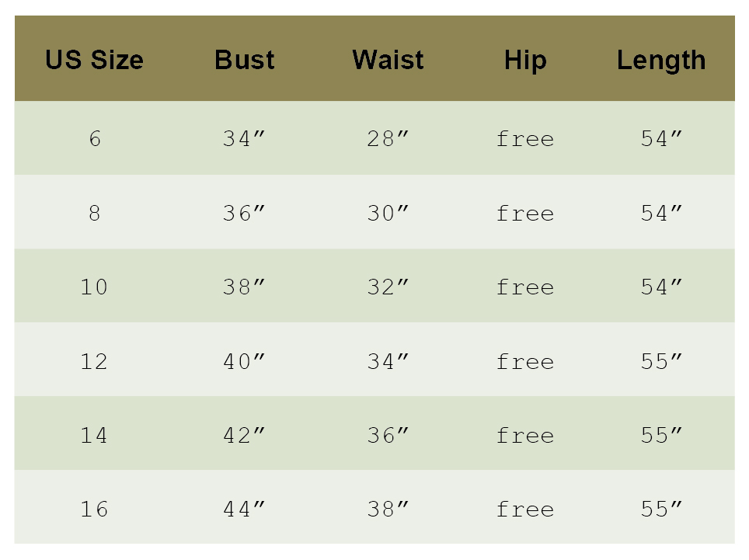The image size is (749, 560).
Task: Select the 38″ waist value for size 16
Action: (x=388, y=510)
